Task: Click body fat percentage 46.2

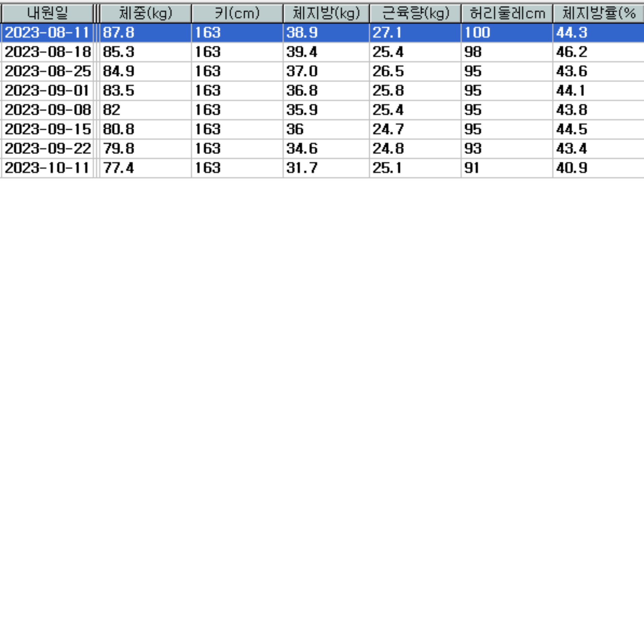Action: coord(572,52)
